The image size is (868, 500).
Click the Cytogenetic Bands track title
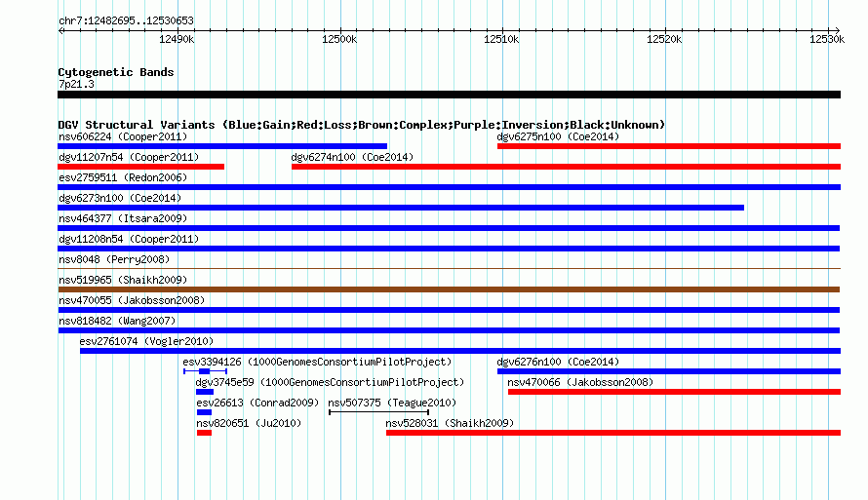pyautogui.click(x=116, y=72)
